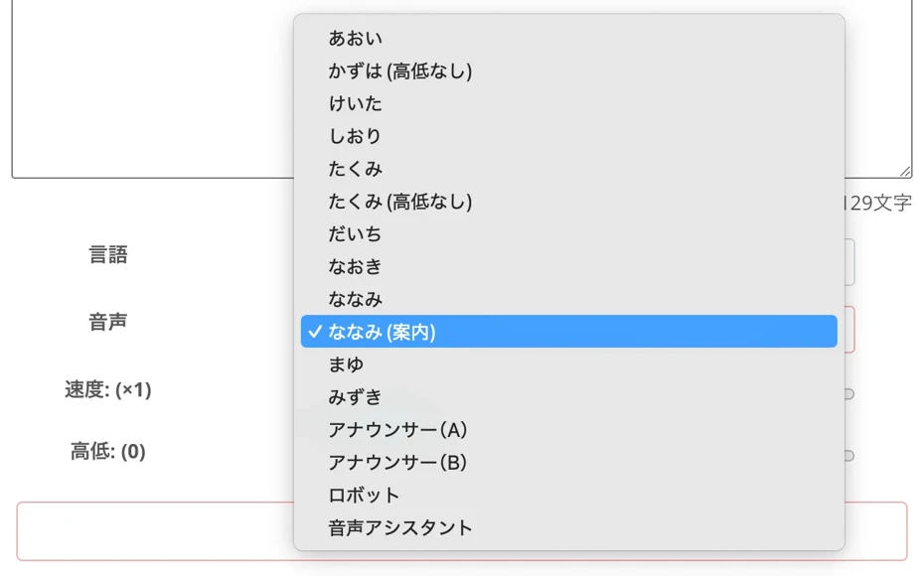Select the だいち voice
924x576 pixels.
click(x=353, y=233)
